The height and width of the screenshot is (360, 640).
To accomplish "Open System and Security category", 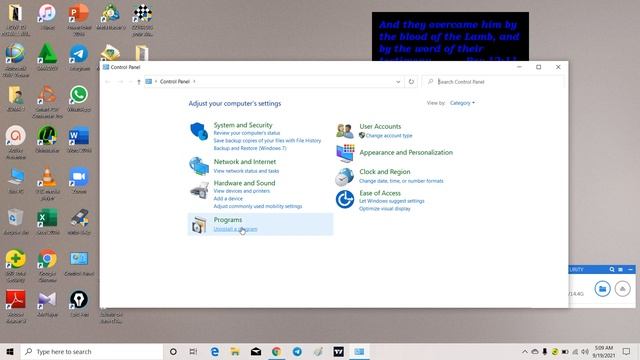I will pos(243,125).
